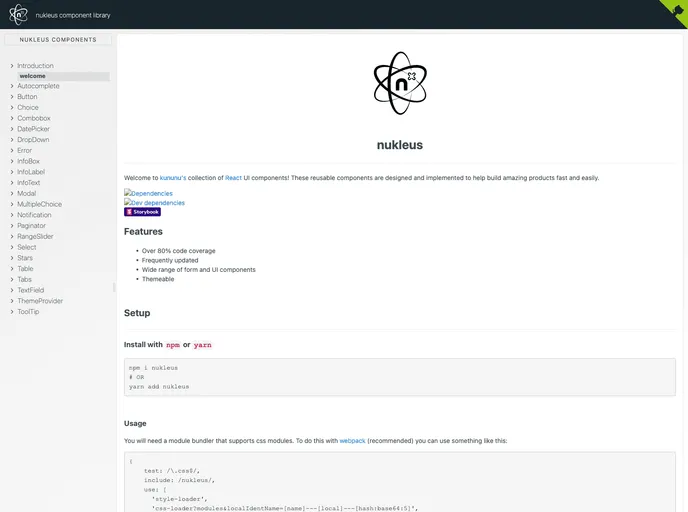Expand the Autocomplete chevron
Image resolution: width=688 pixels, height=512 pixels.
(x=12, y=86)
